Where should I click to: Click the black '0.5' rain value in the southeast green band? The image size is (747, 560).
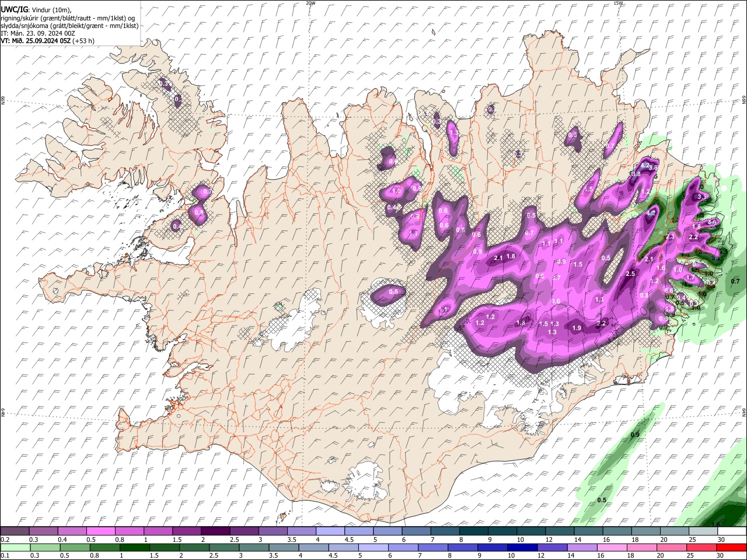point(602,500)
